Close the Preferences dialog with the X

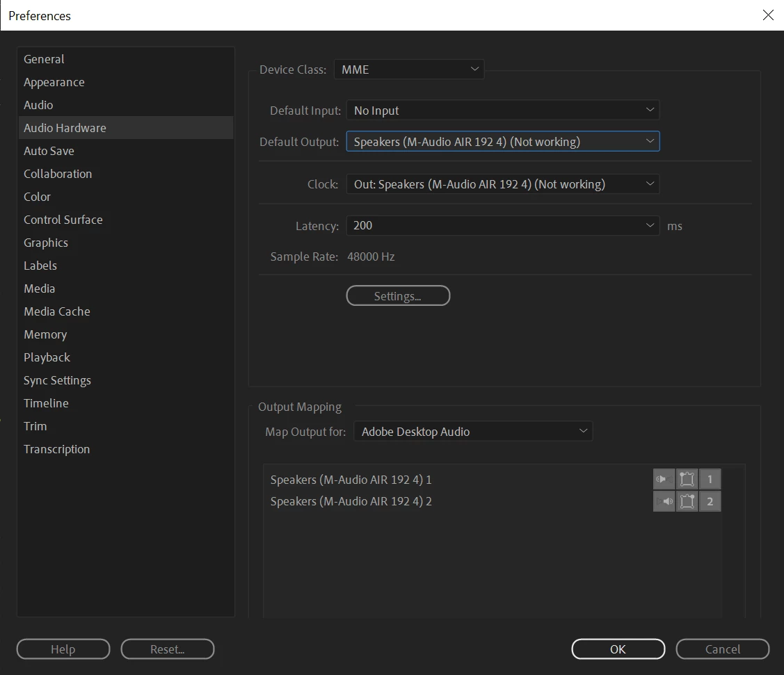coord(768,15)
